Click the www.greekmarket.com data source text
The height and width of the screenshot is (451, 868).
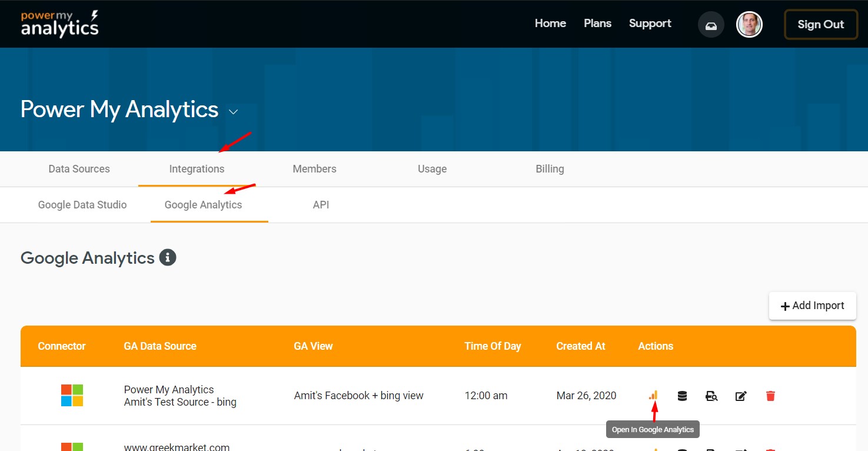(177, 447)
